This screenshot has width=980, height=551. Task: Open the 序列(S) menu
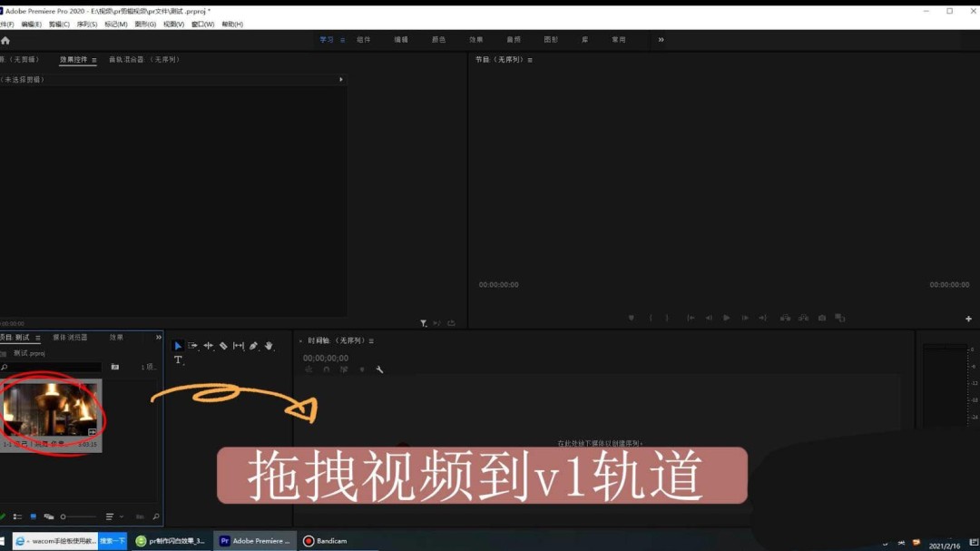[87, 25]
